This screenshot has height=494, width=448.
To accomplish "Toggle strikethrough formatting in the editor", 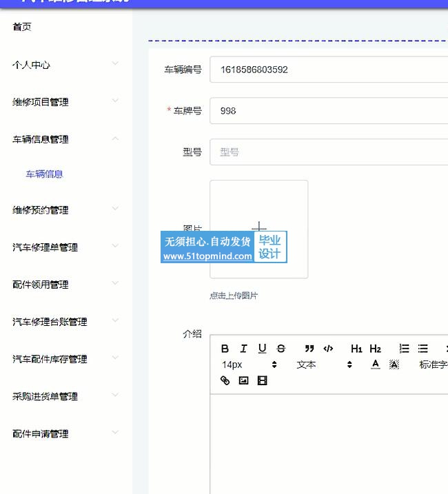I will [x=281, y=349].
